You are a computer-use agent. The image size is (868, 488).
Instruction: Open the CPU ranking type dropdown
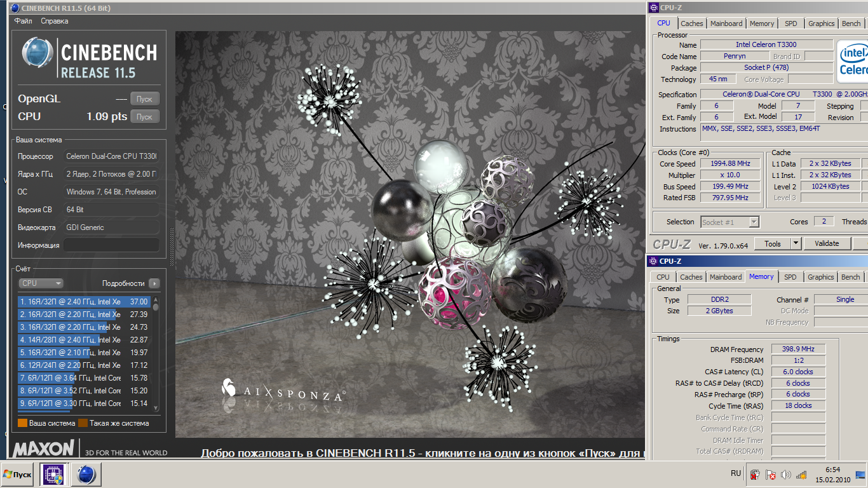click(x=41, y=283)
